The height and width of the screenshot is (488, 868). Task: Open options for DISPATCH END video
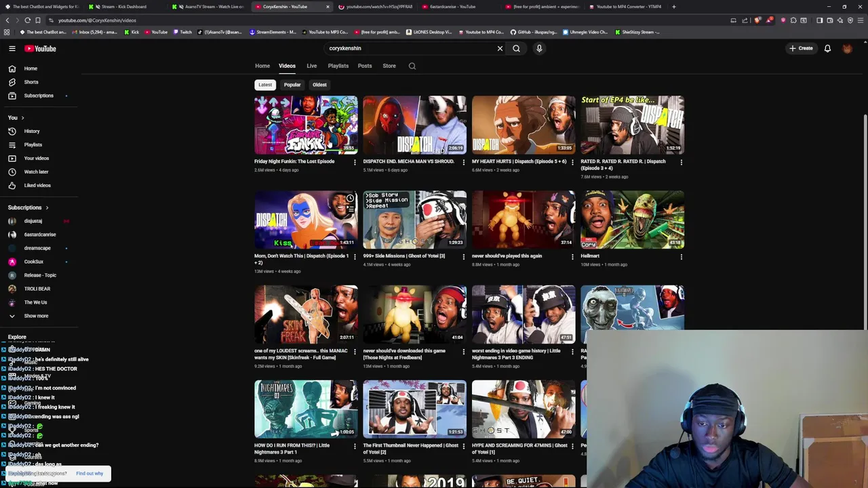click(464, 162)
